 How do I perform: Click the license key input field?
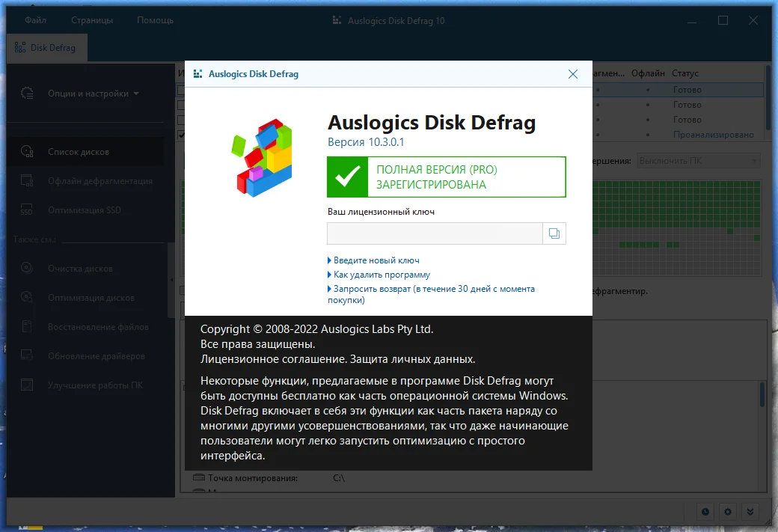click(435, 233)
